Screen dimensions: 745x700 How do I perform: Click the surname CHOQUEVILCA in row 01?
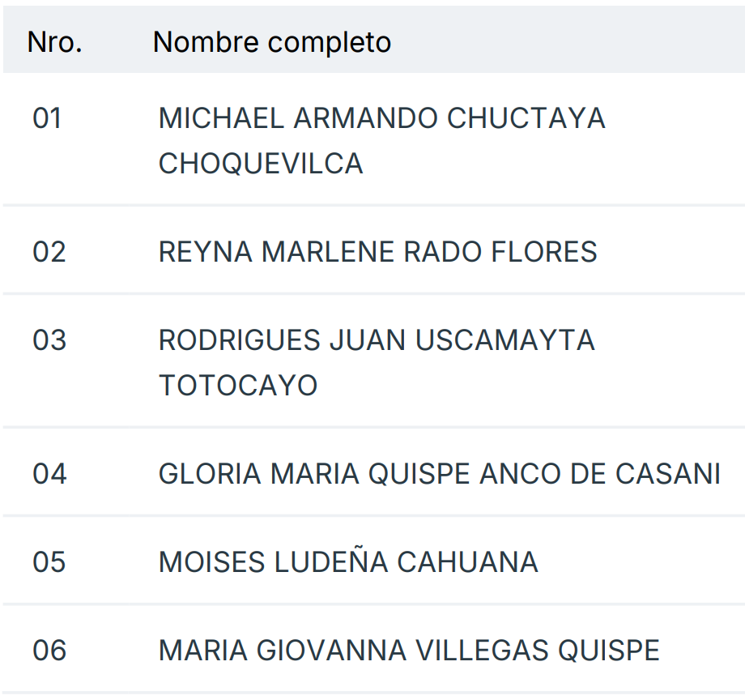(260, 164)
